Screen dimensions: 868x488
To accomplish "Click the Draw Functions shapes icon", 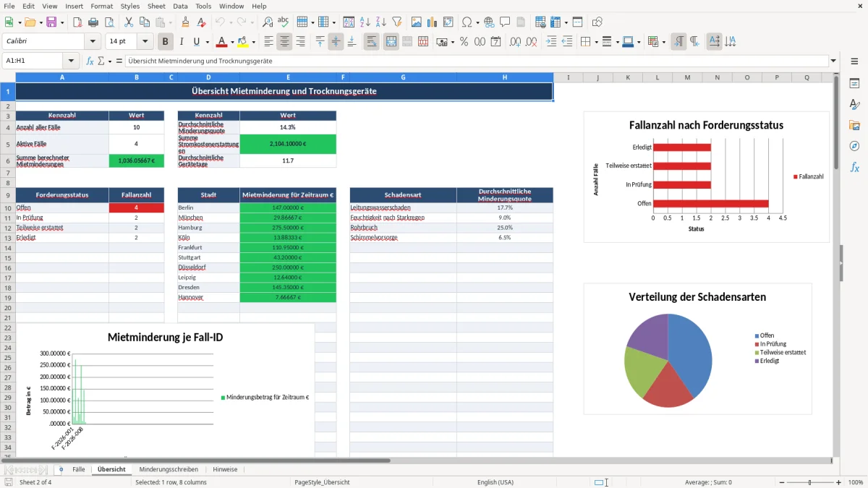I will 597,22.
